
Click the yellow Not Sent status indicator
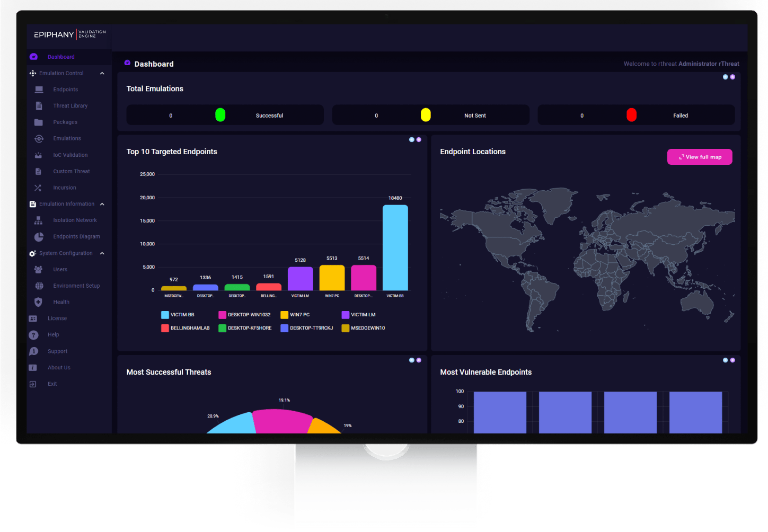(426, 115)
